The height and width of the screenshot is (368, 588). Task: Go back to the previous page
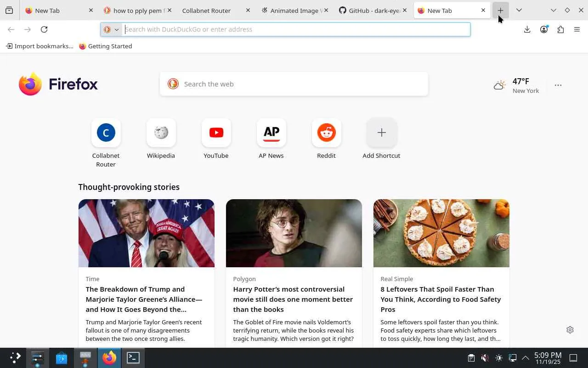pos(11,29)
